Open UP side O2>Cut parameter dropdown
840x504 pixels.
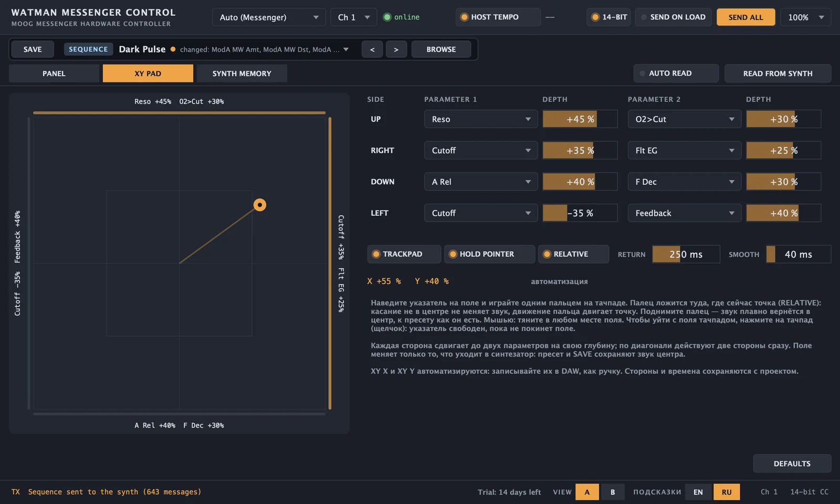685,119
